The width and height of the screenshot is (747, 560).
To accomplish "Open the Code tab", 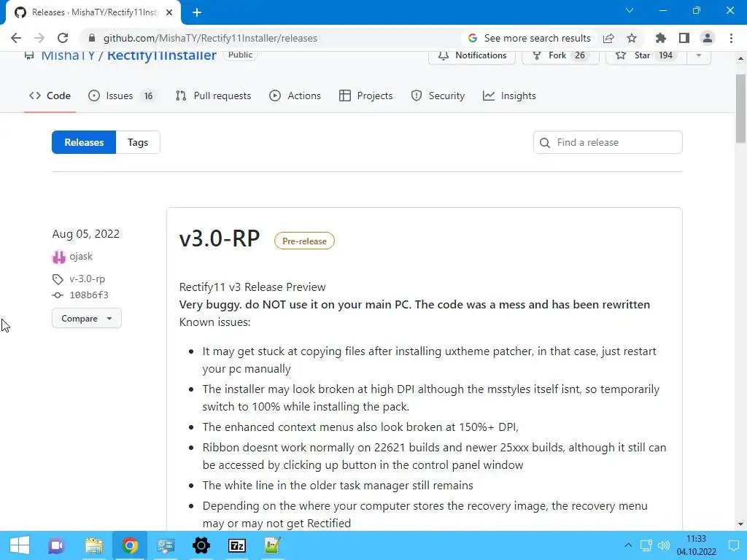I will 50,96.
